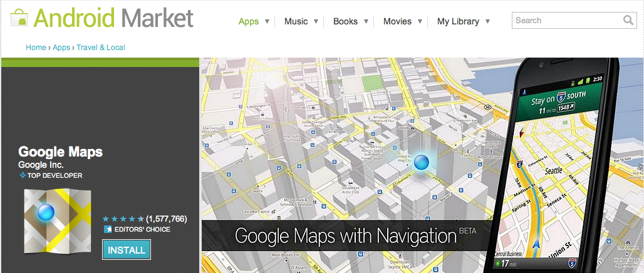
Task: Go to Home breadcrumb link
Action: pyautogui.click(x=36, y=47)
